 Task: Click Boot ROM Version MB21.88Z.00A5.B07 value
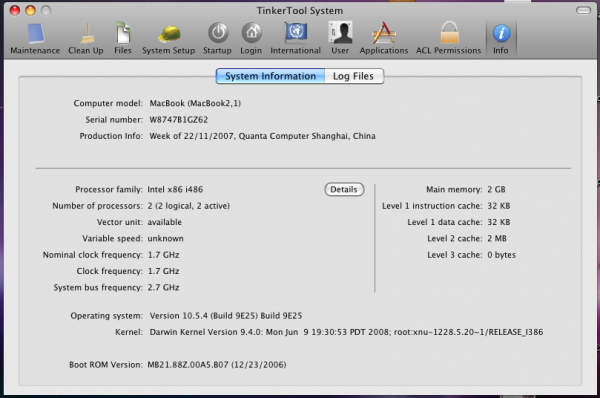pyautogui.click(x=217, y=365)
